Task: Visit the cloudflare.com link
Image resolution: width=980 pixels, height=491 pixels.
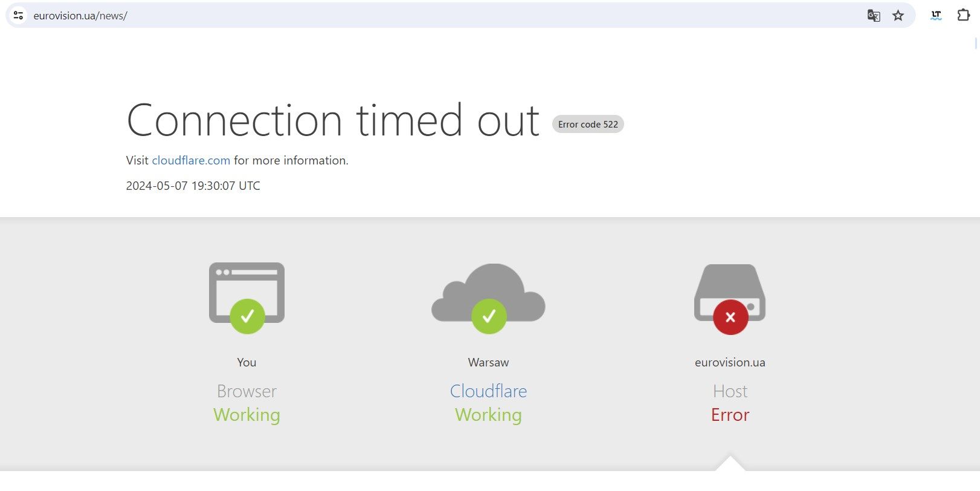Action: click(x=191, y=160)
